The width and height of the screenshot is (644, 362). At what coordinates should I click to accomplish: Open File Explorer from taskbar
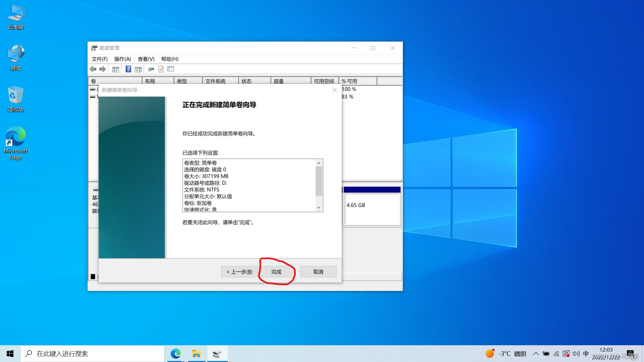click(196, 354)
